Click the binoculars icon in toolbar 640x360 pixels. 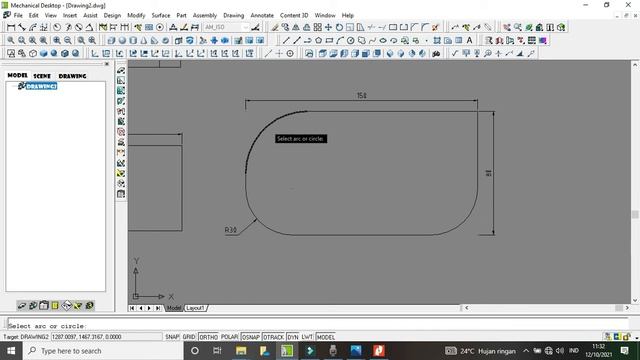pyautogui.click(x=436, y=53)
